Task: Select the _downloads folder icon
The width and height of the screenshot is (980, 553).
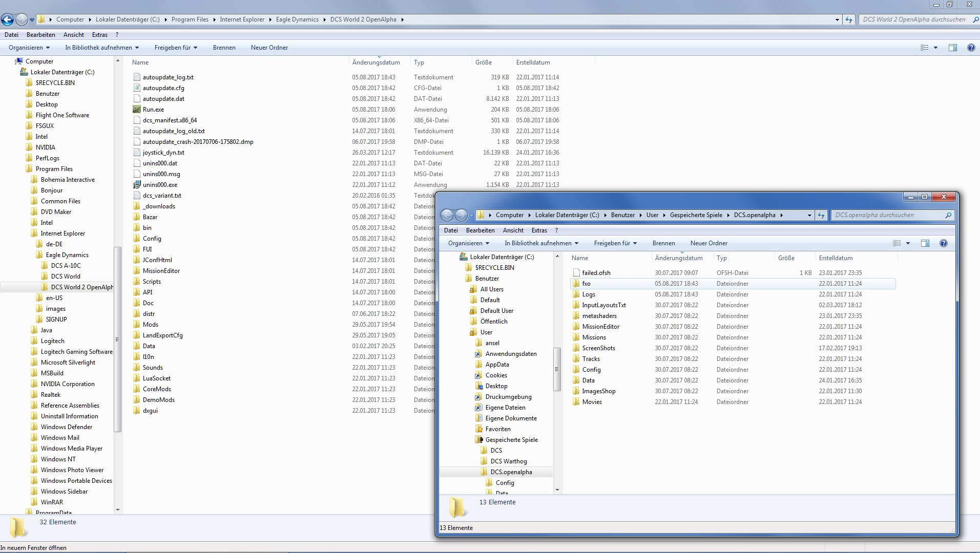Action: click(136, 206)
